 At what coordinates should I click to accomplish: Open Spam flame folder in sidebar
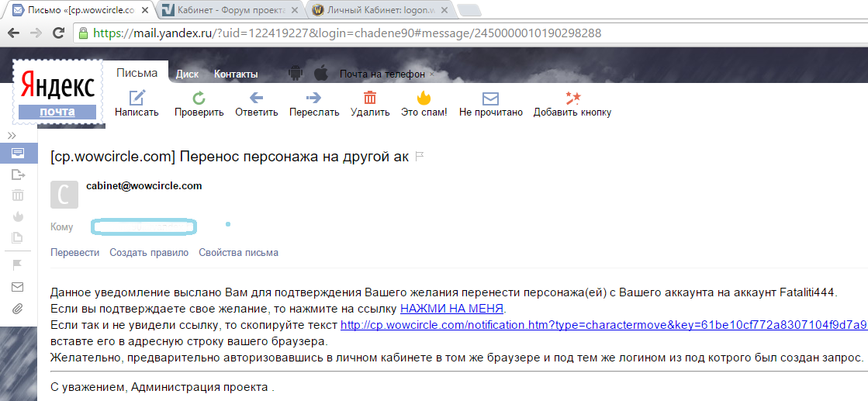point(18,216)
